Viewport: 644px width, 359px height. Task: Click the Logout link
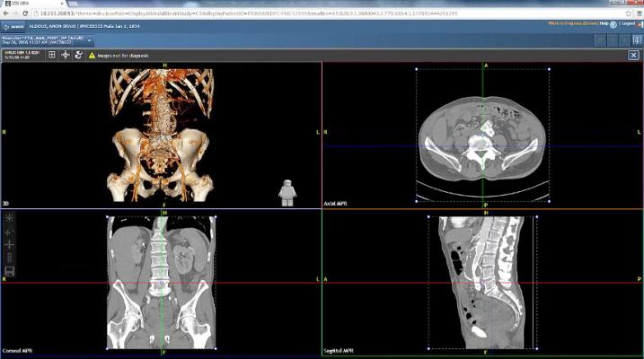pos(628,24)
